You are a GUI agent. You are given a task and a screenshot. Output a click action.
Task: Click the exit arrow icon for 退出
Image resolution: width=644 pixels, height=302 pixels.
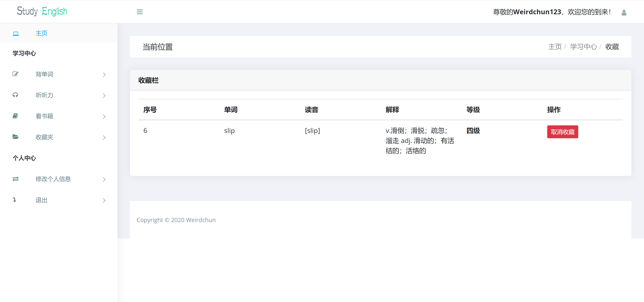[15, 200]
